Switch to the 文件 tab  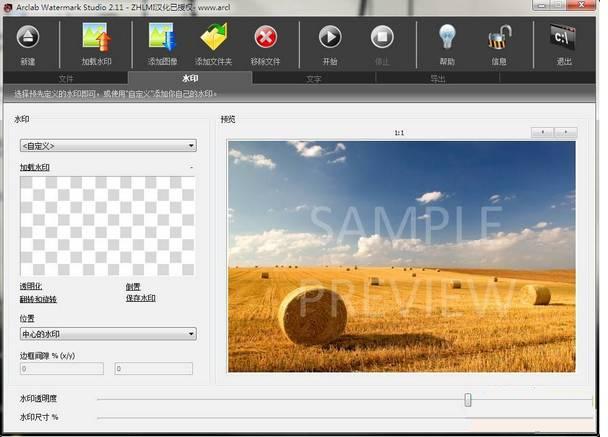coord(66,79)
